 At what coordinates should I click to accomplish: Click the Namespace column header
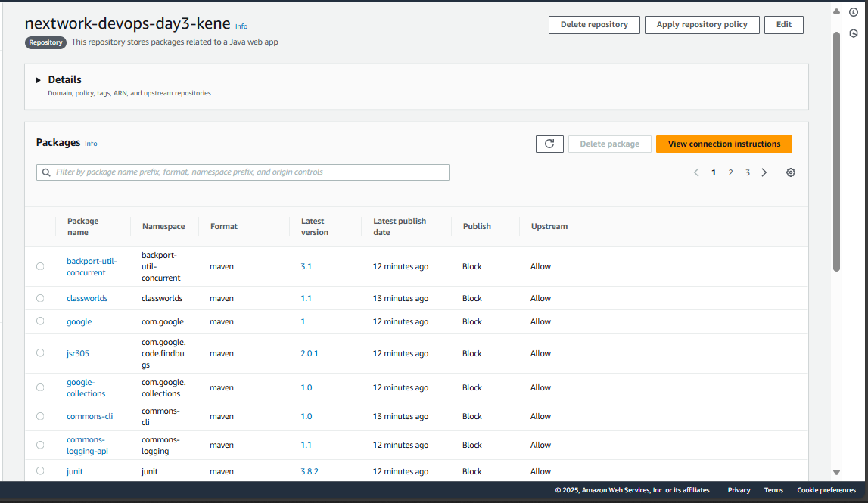[x=163, y=226]
